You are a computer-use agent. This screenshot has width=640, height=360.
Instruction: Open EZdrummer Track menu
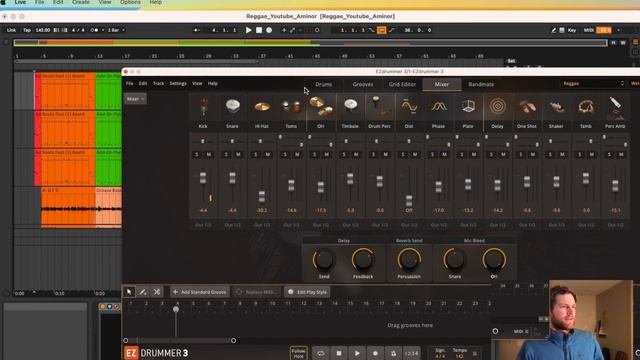point(158,84)
